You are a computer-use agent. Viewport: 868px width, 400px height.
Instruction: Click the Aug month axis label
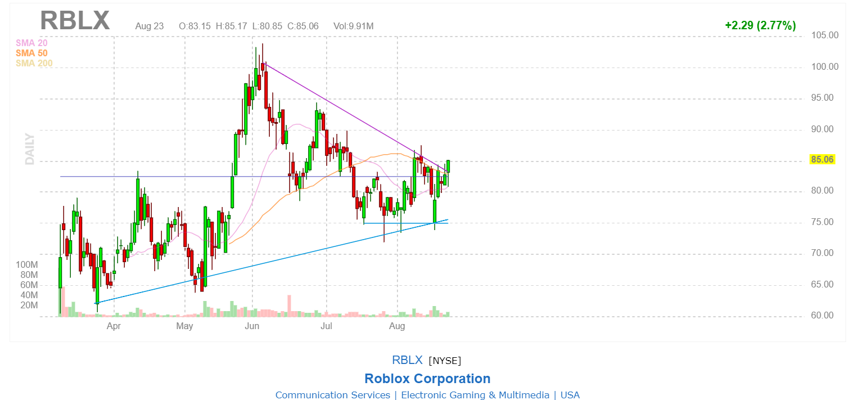tap(397, 326)
